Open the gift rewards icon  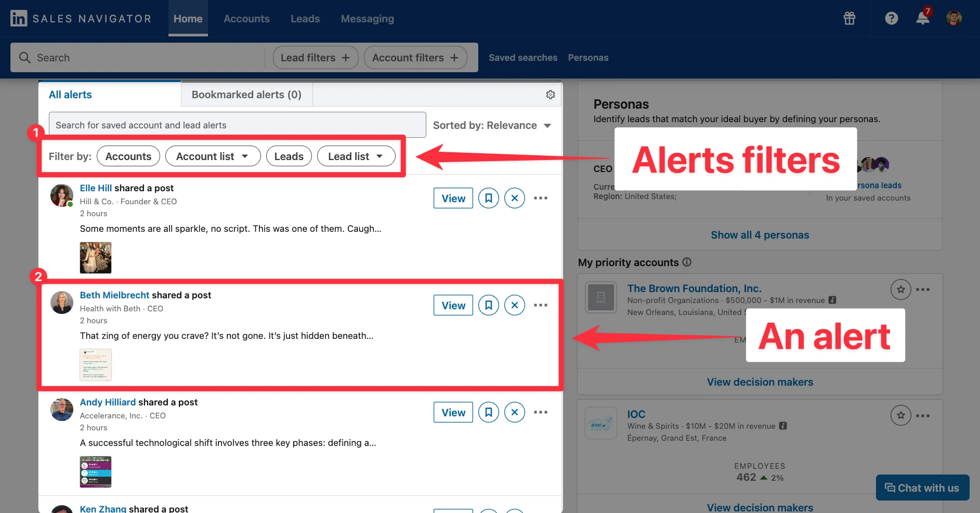click(x=850, y=19)
